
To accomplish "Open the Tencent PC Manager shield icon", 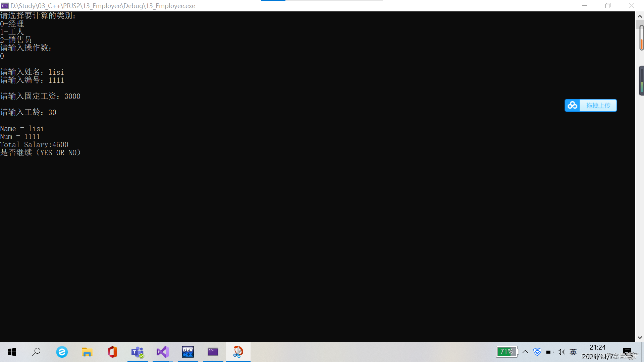I will pyautogui.click(x=537, y=352).
